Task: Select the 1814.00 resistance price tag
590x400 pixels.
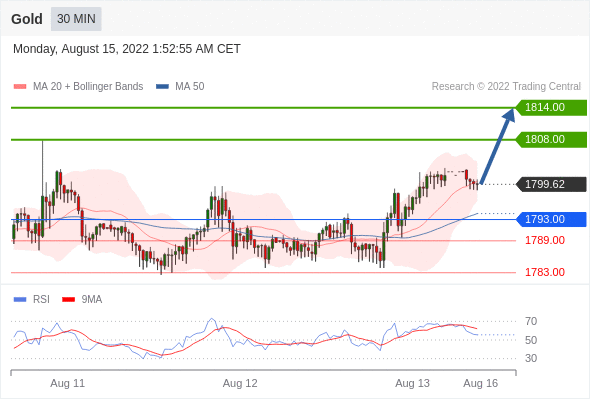Action: tap(552, 108)
